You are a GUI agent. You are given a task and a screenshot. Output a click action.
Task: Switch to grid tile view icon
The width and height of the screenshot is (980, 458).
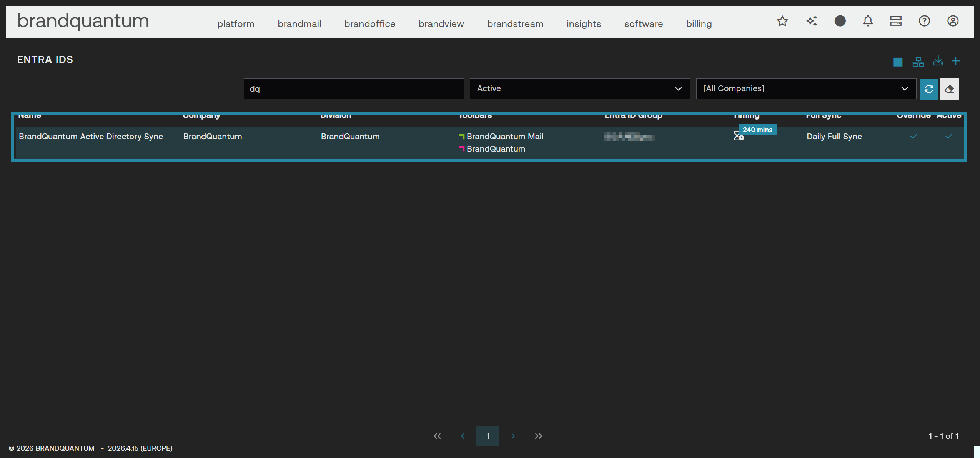898,62
